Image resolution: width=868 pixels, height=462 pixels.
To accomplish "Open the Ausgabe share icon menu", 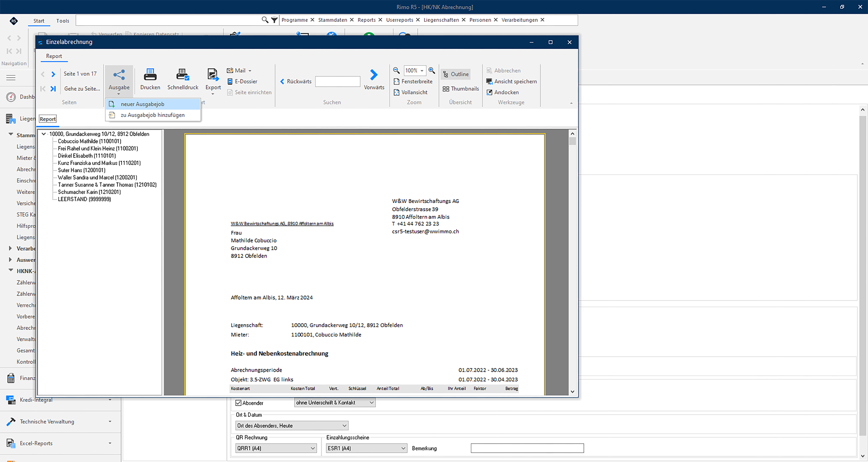I will click(x=119, y=75).
